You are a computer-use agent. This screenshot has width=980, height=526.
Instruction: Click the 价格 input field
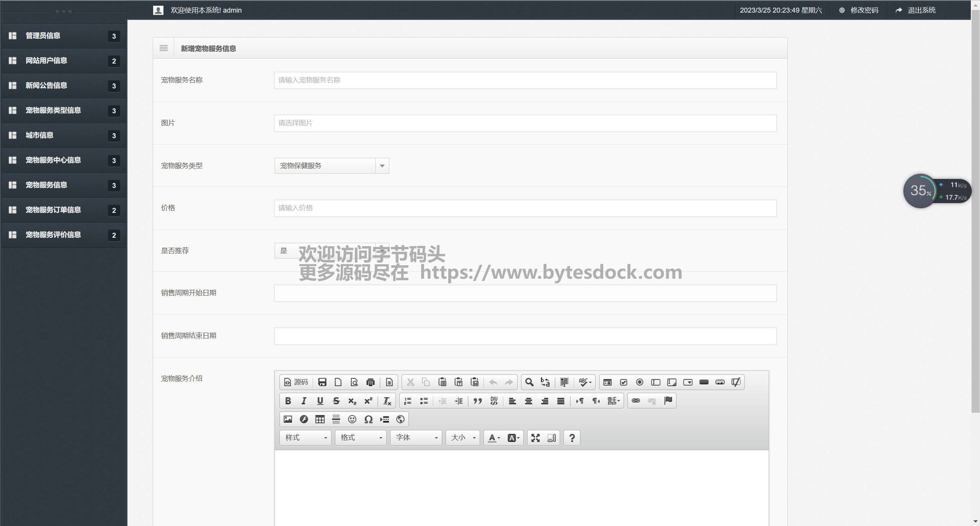pos(525,208)
